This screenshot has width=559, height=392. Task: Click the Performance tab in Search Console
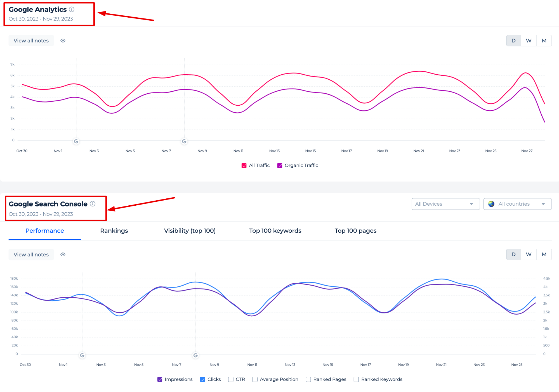44,231
